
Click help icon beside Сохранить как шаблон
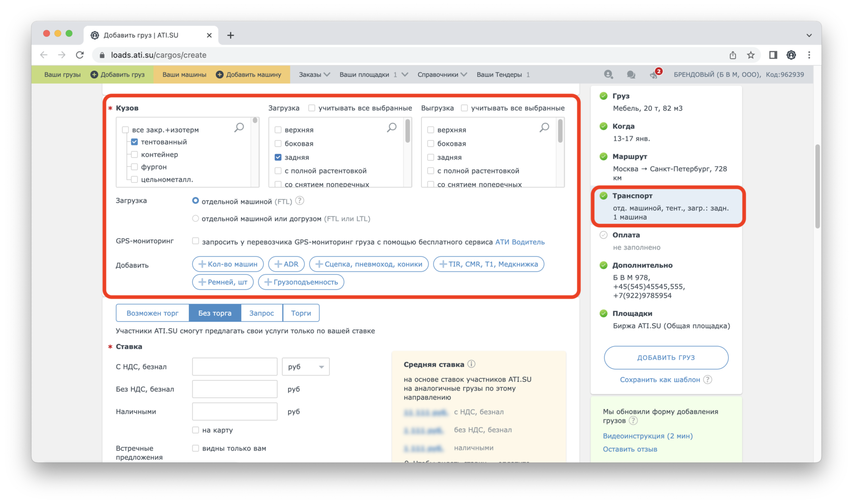tap(708, 380)
